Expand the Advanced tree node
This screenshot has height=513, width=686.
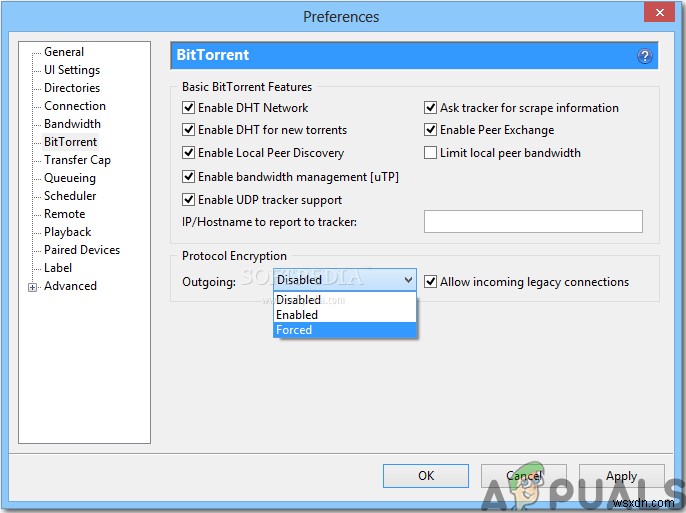coord(32,287)
